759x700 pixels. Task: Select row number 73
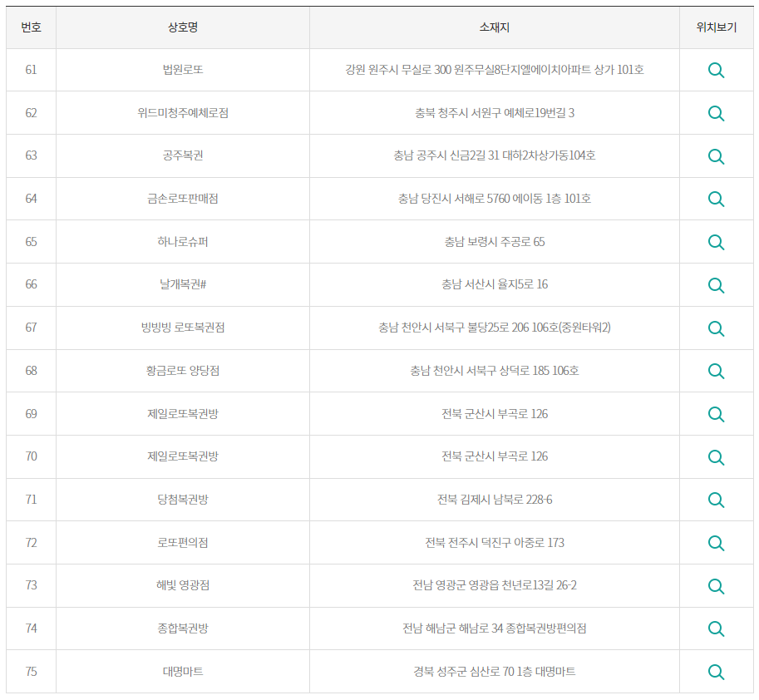point(31,584)
